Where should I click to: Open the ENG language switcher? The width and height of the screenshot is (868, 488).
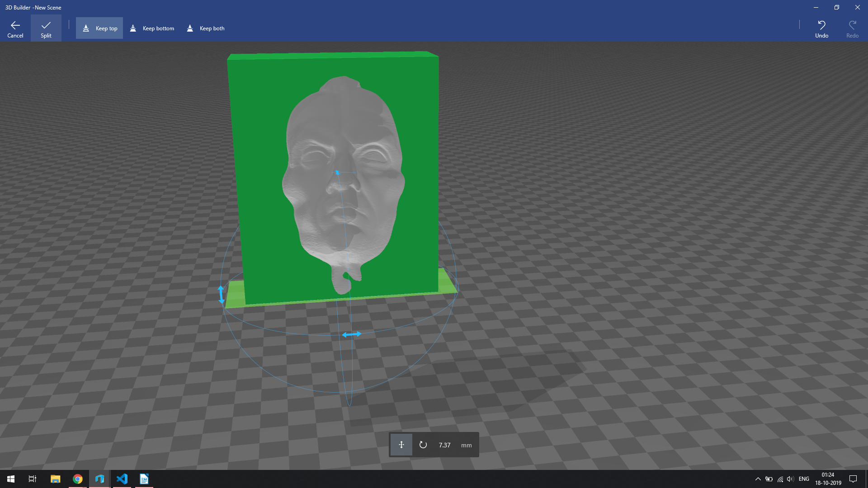pyautogui.click(x=803, y=479)
